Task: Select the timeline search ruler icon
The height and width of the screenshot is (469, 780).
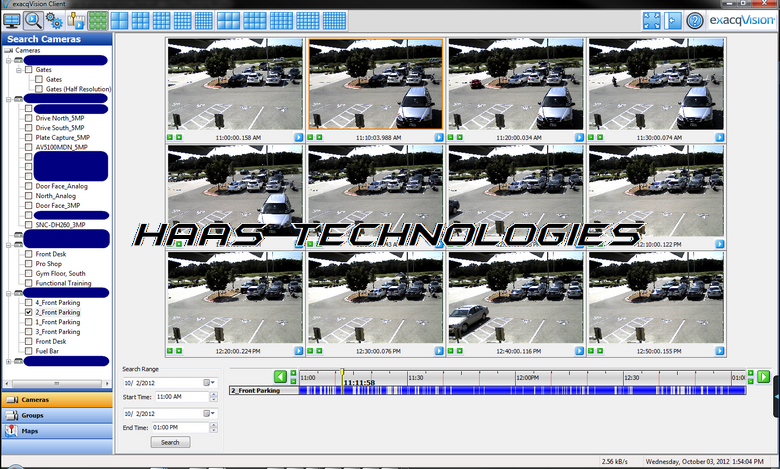Action: [x=76, y=21]
